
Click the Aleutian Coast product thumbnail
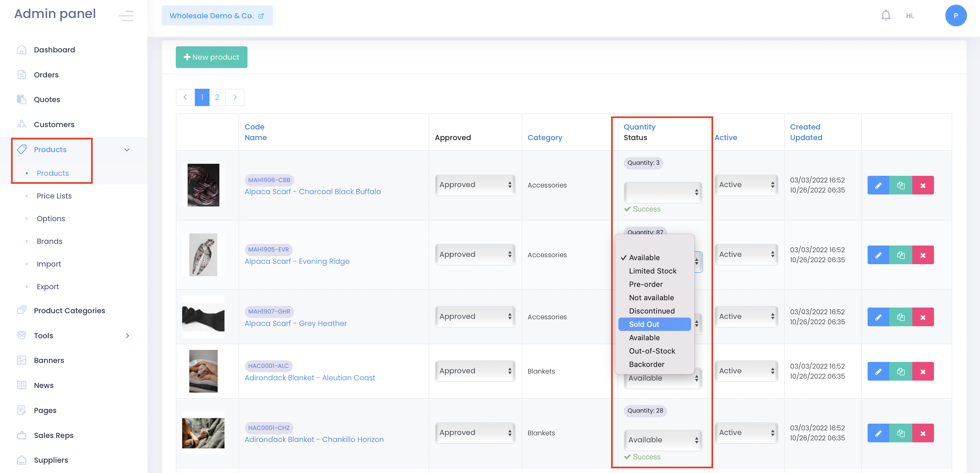pyautogui.click(x=203, y=371)
